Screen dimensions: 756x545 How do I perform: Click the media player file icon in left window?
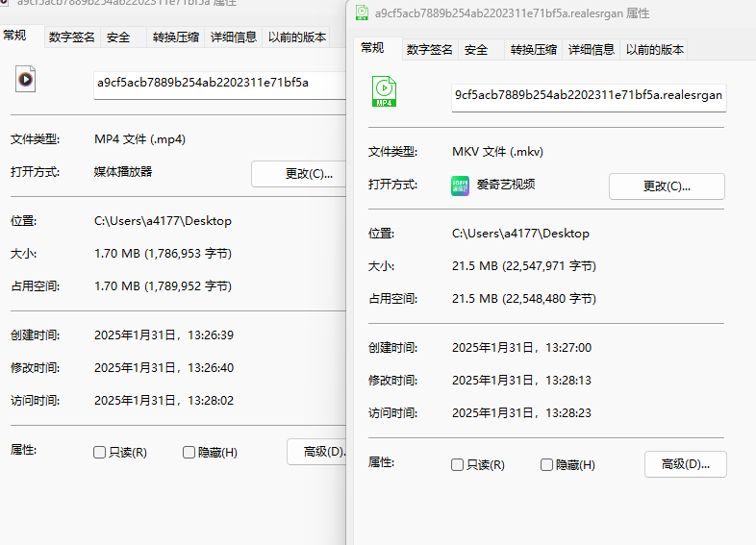[26, 79]
